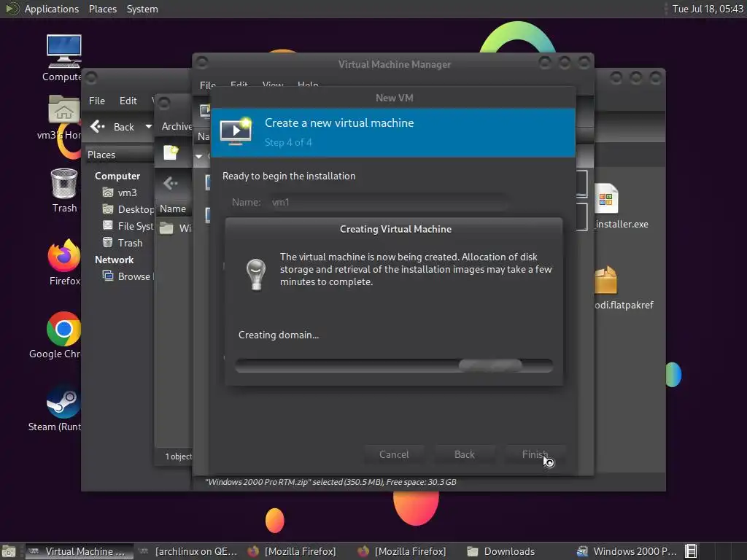Open Edit menu in file manager window
This screenshot has height=560, width=747.
pyautogui.click(x=128, y=101)
